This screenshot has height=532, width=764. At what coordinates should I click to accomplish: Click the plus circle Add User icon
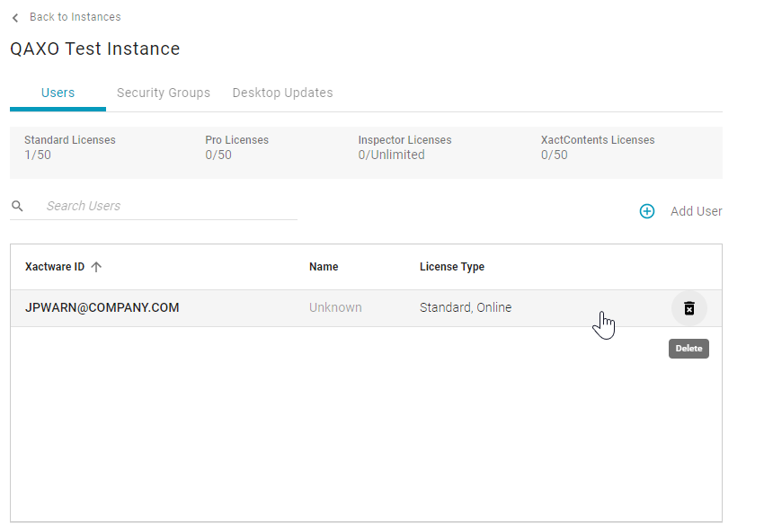[x=647, y=211]
